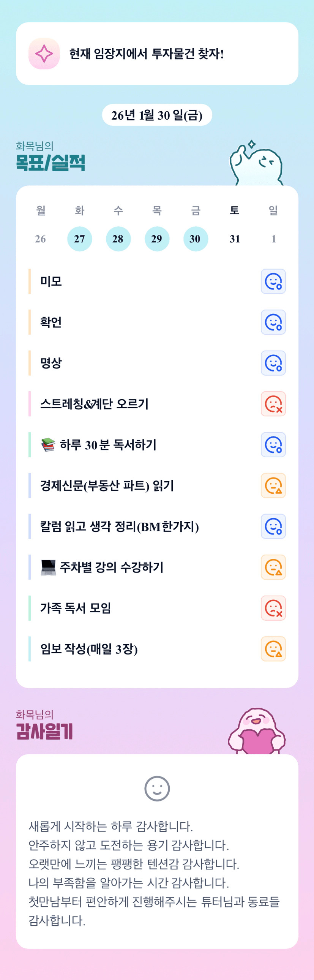Select Saturday 31 in week calendar
Image resolution: width=314 pixels, height=980 pixels.
tap(235, 239)
